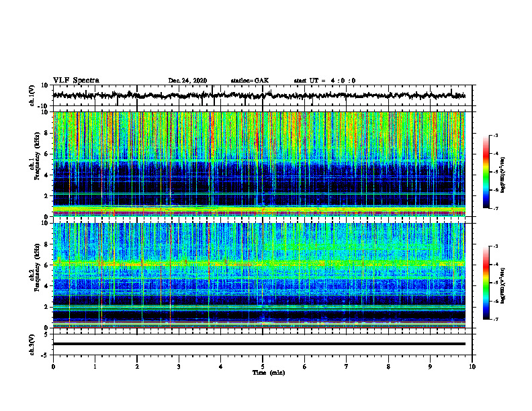Click the time axis tick label "3"

pyautogui.click(x=179, y=367)
